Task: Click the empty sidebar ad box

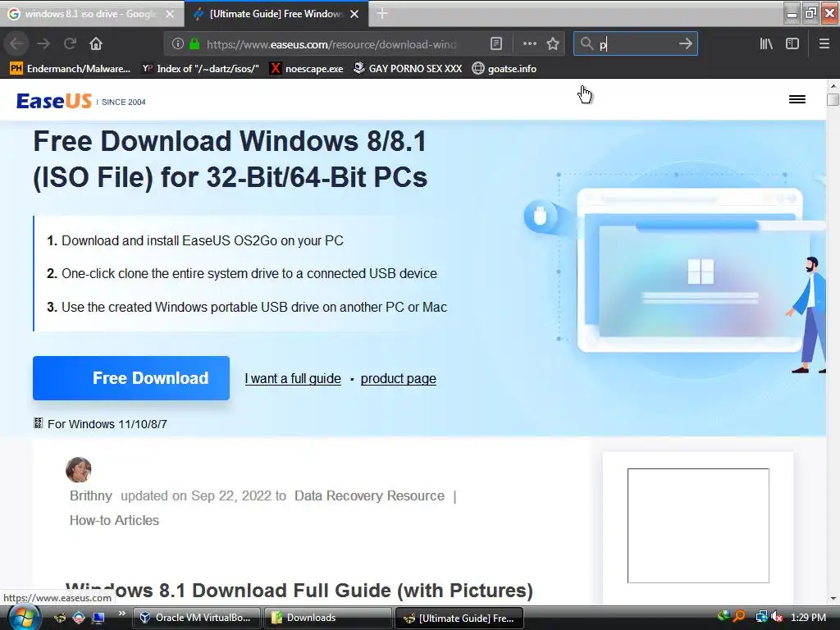Action: [698, 526]
